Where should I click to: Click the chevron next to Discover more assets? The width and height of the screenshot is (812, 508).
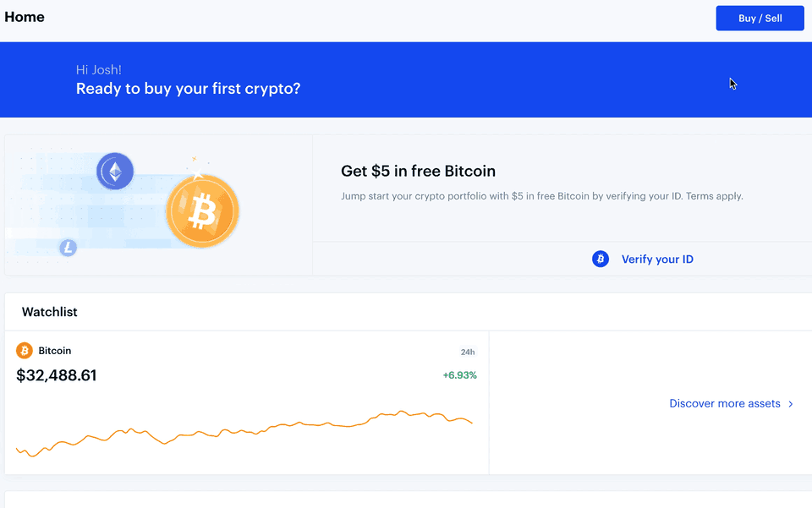[791, 404]
